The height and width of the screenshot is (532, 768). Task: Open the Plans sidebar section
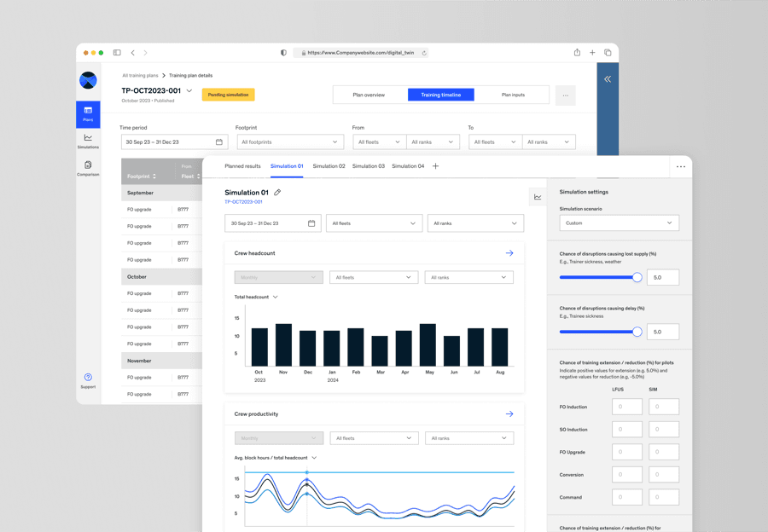[88, 114]
